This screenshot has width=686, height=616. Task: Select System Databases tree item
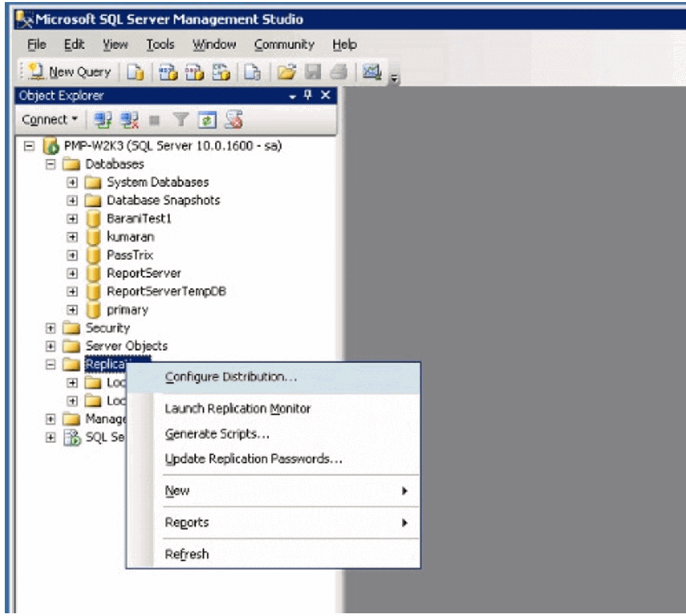158,182
